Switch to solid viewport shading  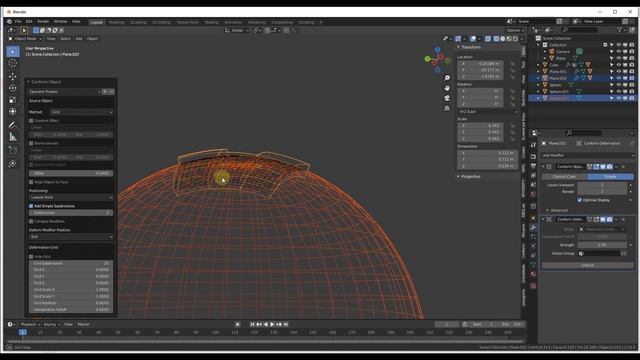[502, 39]
